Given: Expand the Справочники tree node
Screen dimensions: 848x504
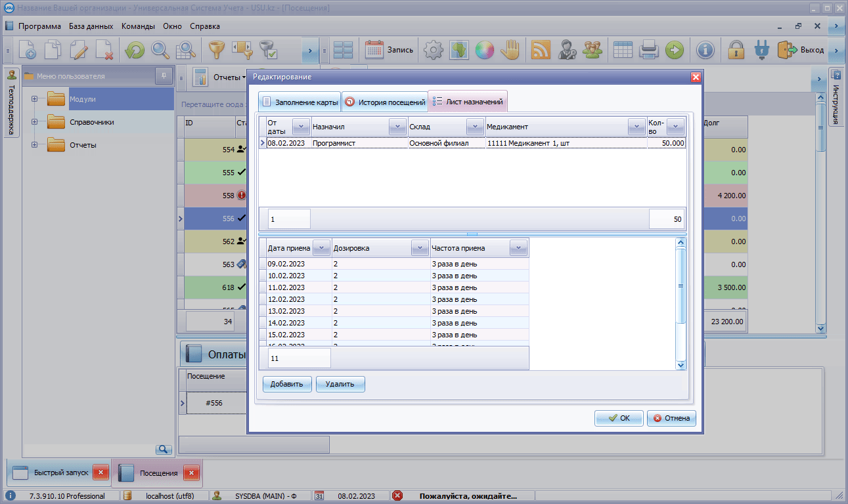Looking at the screenshot, I should coord(34,122).
